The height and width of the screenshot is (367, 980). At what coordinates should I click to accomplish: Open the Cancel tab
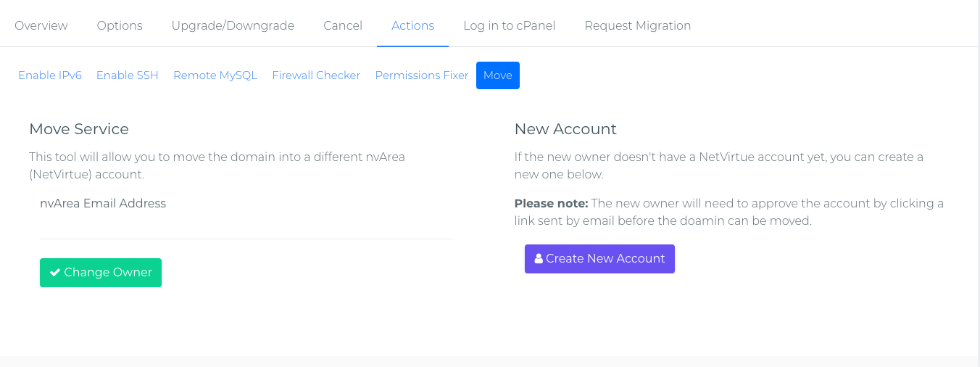343,25
